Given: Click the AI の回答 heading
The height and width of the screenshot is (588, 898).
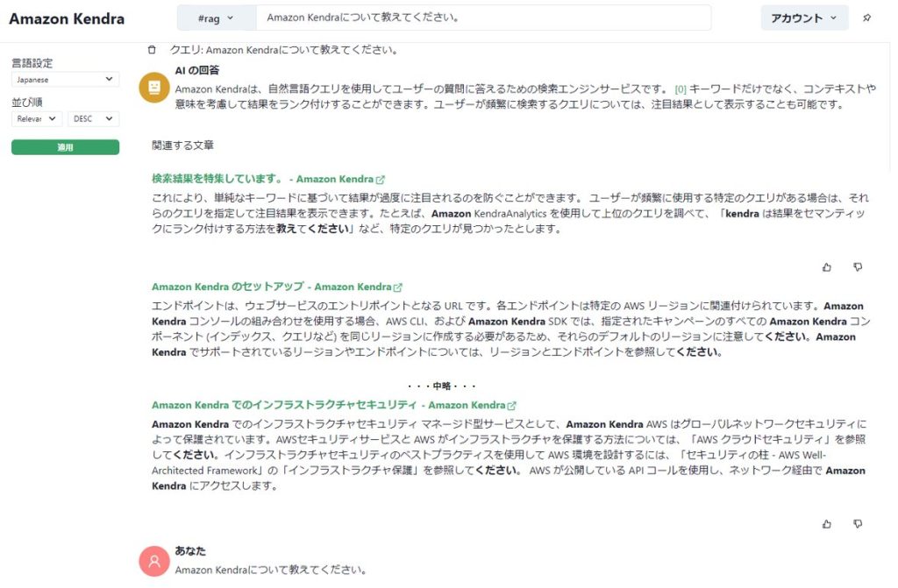Looking at the screenshot, I should (197, 70).
